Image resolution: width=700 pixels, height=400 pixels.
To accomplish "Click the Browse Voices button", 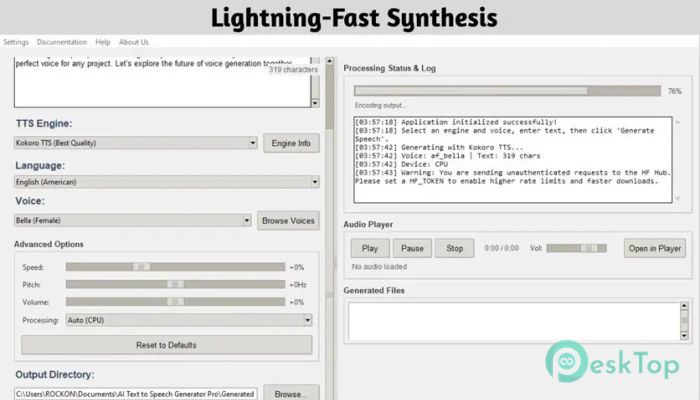I will [x=288, y=221].
